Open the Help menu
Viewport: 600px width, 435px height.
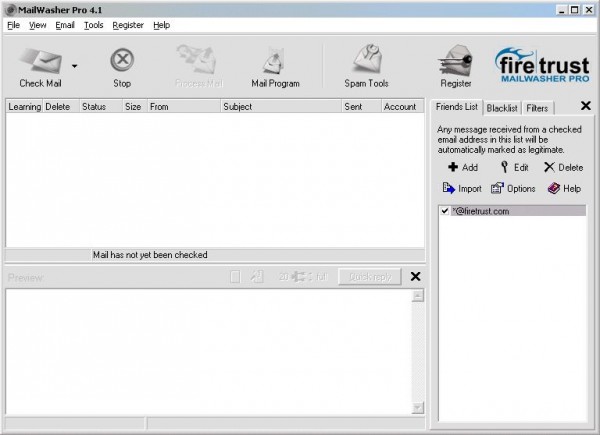pyautogui.click(x=161, y=25)
